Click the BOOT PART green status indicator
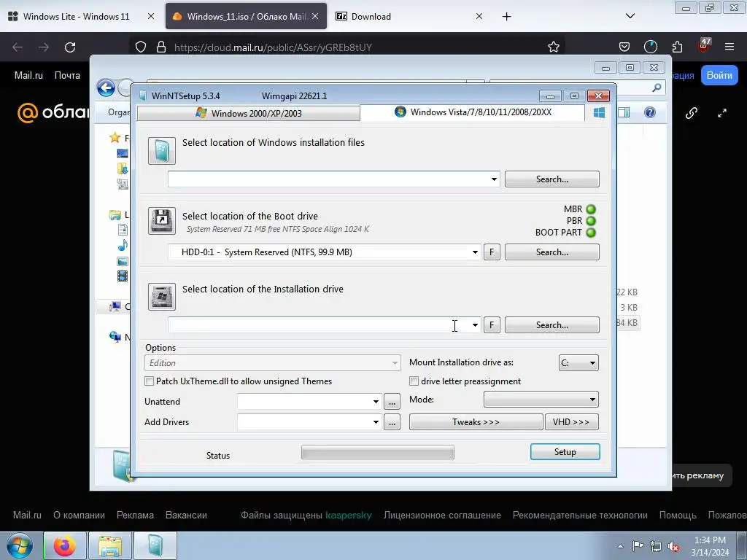 (591, 233)
